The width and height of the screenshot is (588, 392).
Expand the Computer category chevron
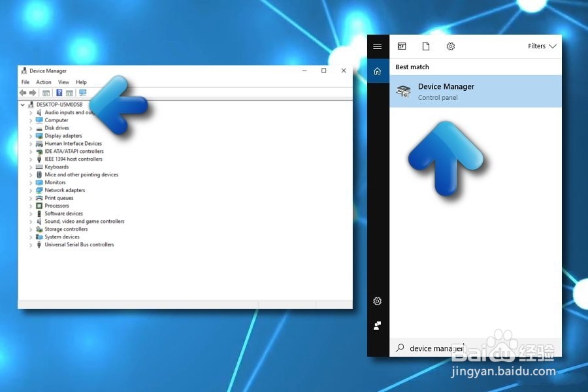(31, 120)
